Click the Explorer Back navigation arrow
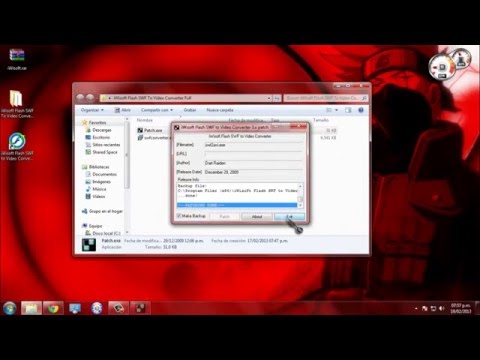The image size is (480, 360). pos(80,98)
